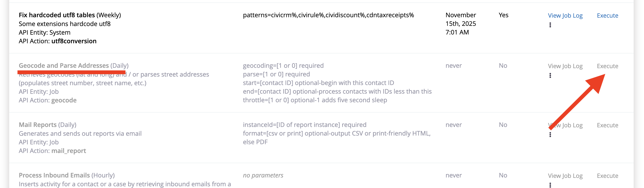Click the patterns=civicrm% parameters text
644x188 pixels.
[328, 15]
